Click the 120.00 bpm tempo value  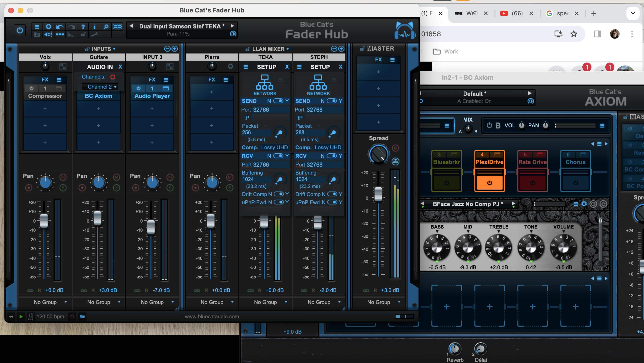tap(50, 316)
